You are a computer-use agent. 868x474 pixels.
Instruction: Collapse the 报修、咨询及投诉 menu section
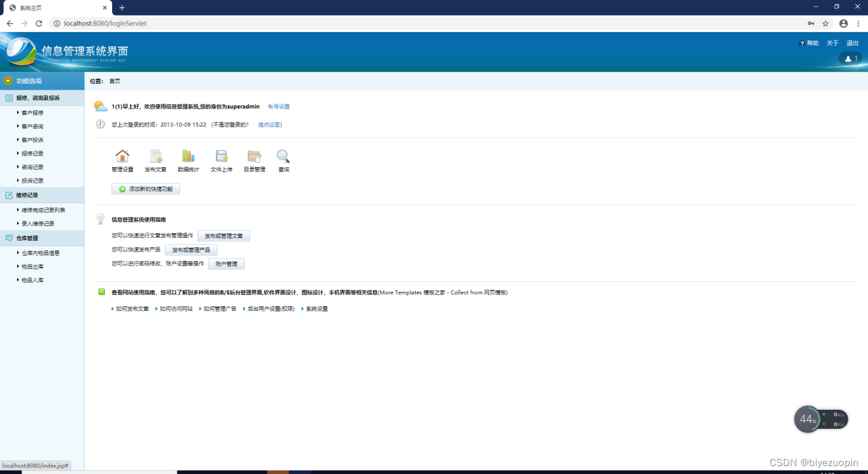[x=42, y=98]
